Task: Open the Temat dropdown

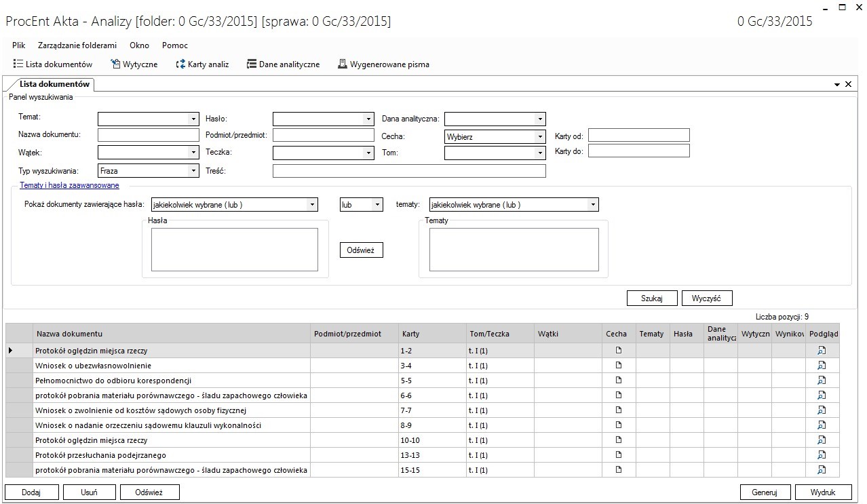Action: [193, 119]
